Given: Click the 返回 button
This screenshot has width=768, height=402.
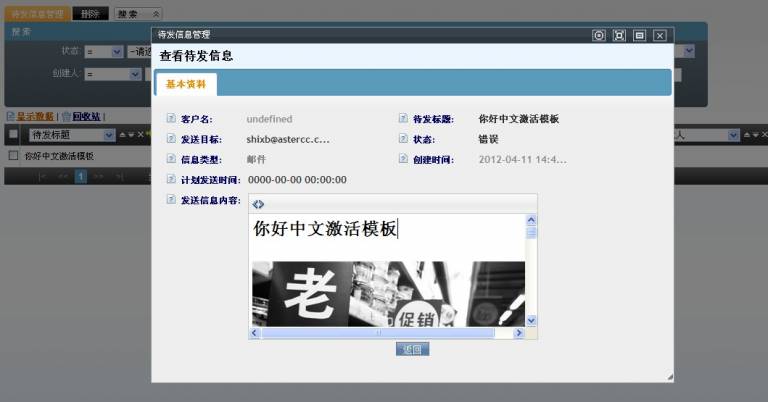Looking at the screenshot, I should (412, 350).
